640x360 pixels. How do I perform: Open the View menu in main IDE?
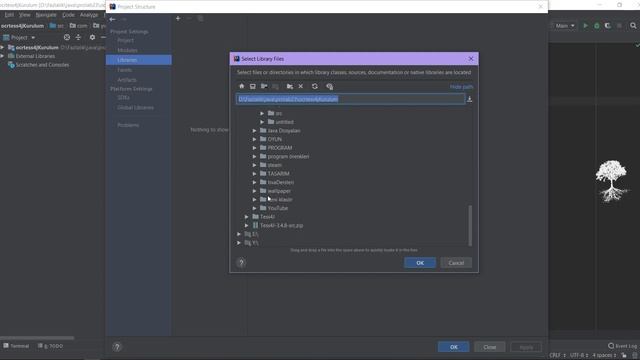(24, 15)
